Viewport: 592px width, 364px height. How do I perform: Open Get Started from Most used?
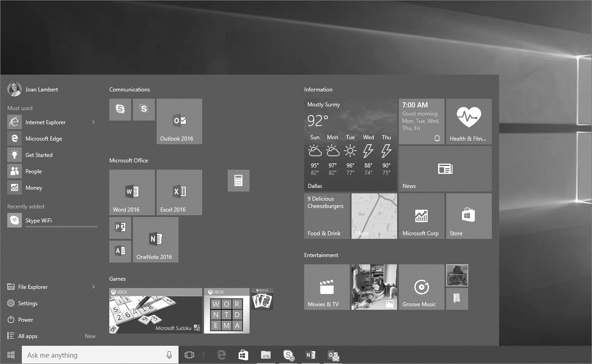pos(52,155)
